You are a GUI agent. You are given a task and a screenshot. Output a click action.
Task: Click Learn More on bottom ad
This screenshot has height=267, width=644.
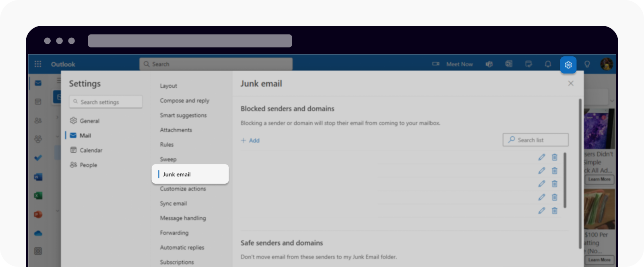tap(599, 260)
